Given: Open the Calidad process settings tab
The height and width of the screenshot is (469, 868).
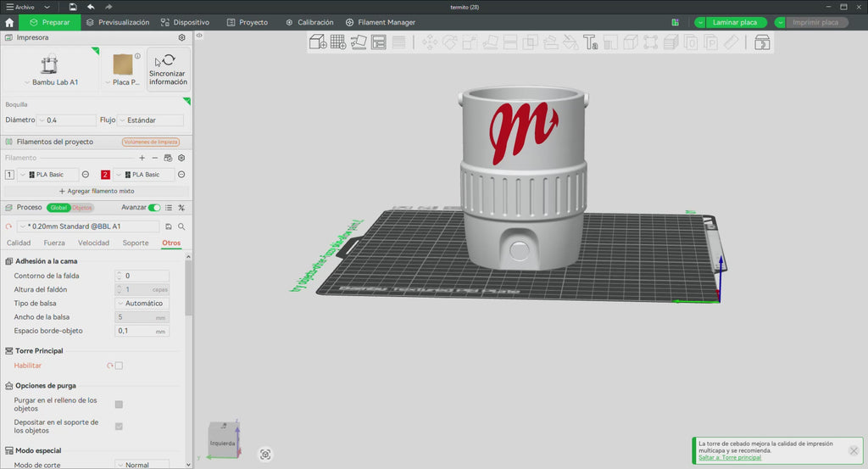Looking at the screenshot, I should click(x=19, y=243).
